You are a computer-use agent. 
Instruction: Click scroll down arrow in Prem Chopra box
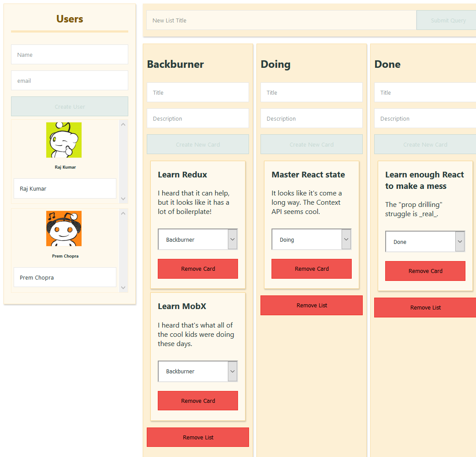click(x=123, y=288)
